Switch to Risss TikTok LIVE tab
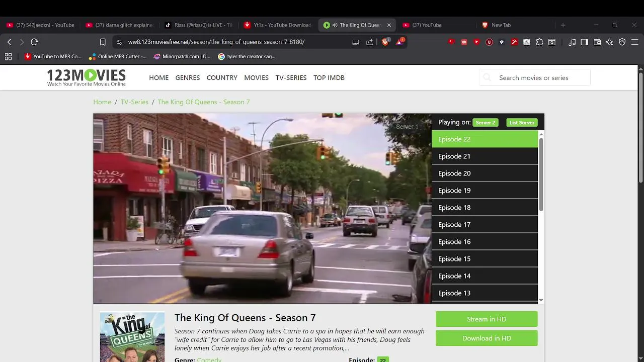Screen dimensions: 644x362 198,25
